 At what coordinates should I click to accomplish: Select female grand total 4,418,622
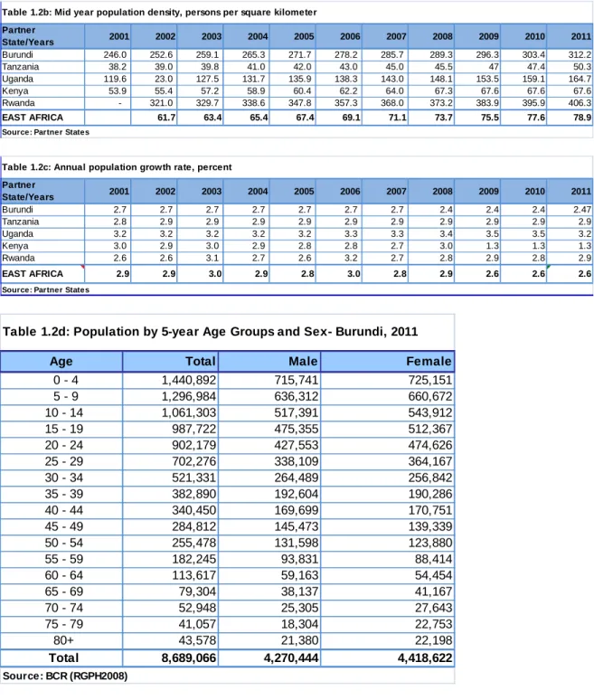click(425, 657)
